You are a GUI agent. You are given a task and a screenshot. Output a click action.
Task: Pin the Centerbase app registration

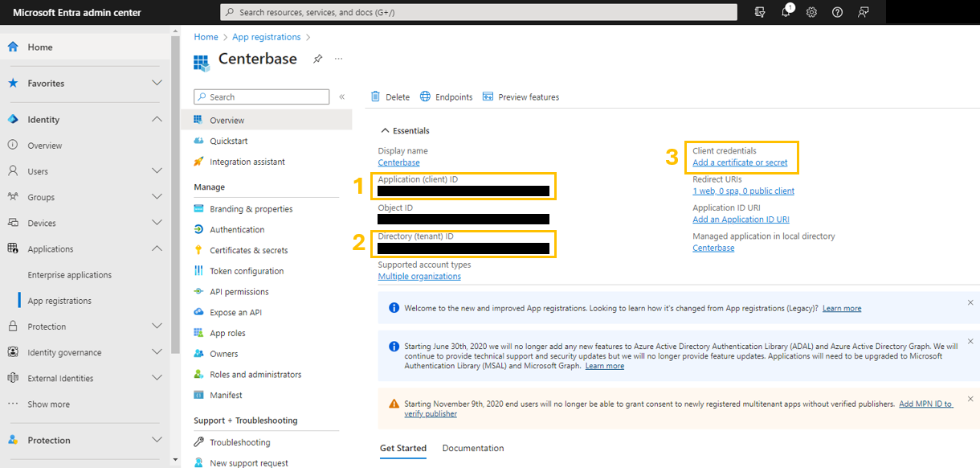pos(317,59)
